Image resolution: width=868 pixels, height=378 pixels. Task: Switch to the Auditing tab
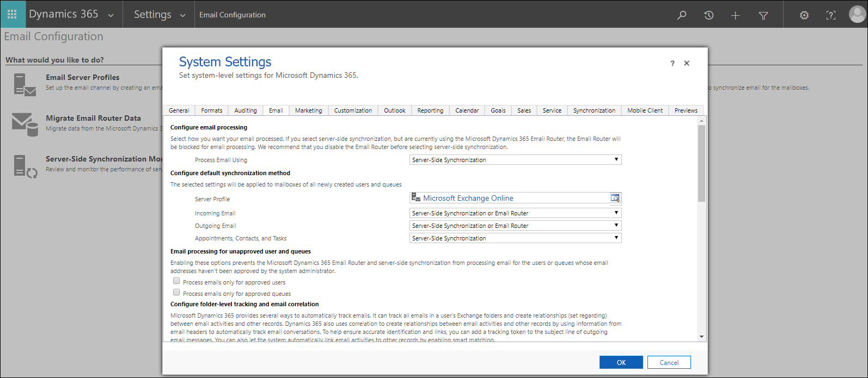tap(246, 110)
